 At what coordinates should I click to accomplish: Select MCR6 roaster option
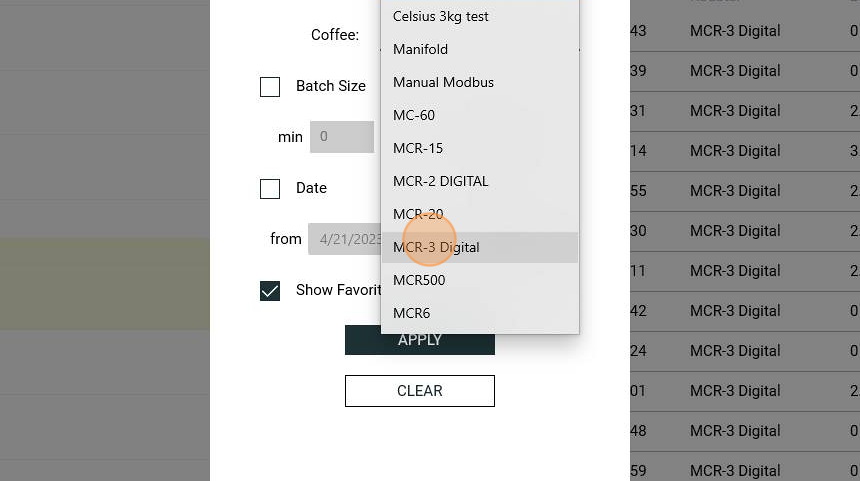(x=480, y=313)
